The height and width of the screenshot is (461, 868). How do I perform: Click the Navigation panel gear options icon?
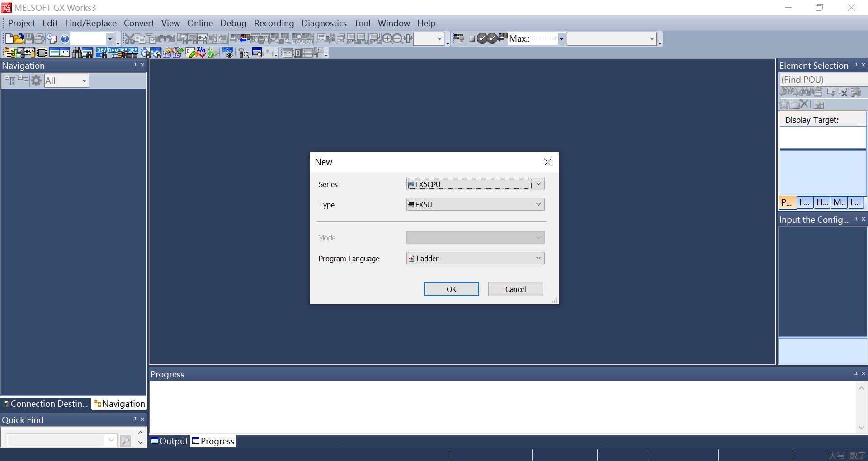click(x=36, y=80)
